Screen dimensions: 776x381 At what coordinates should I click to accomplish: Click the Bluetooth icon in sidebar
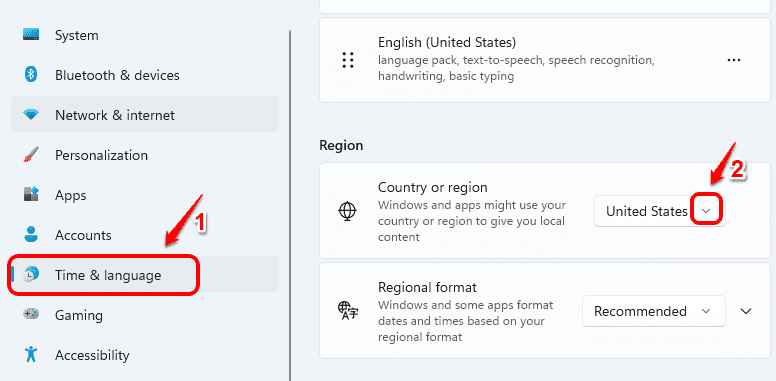(x=31, y=75)
